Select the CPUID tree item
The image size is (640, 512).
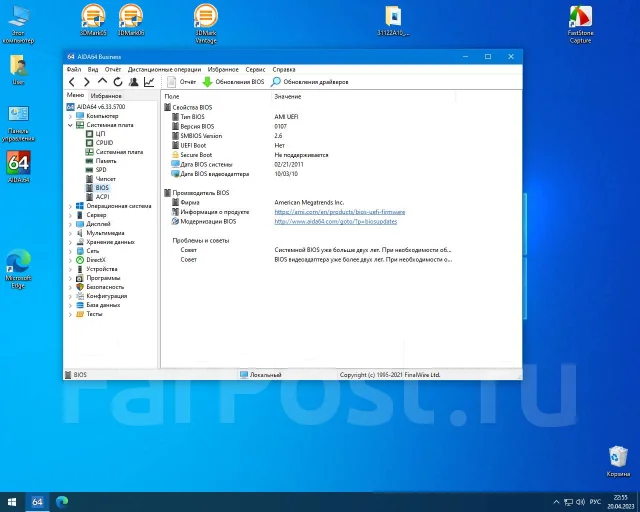tap(104, 143)
